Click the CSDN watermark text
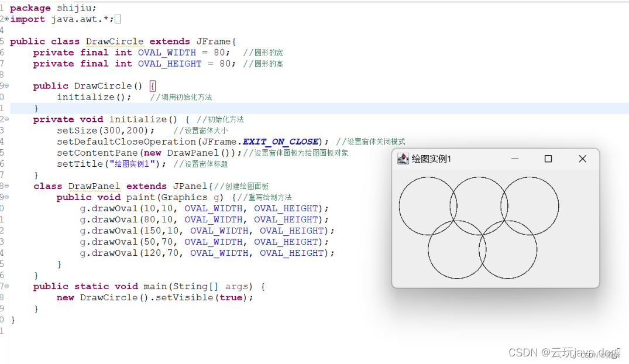The width and height of the screenshot is (629, 364). point(565,352)
